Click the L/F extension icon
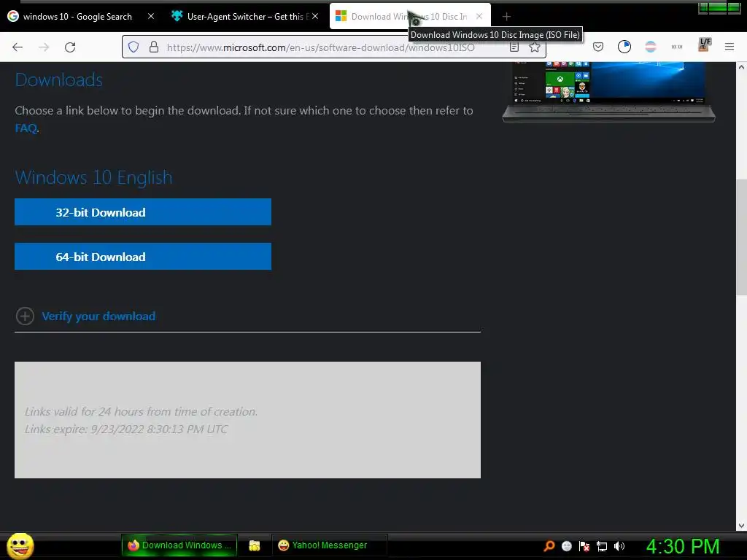The image size is (747, 560). (704, 44)
